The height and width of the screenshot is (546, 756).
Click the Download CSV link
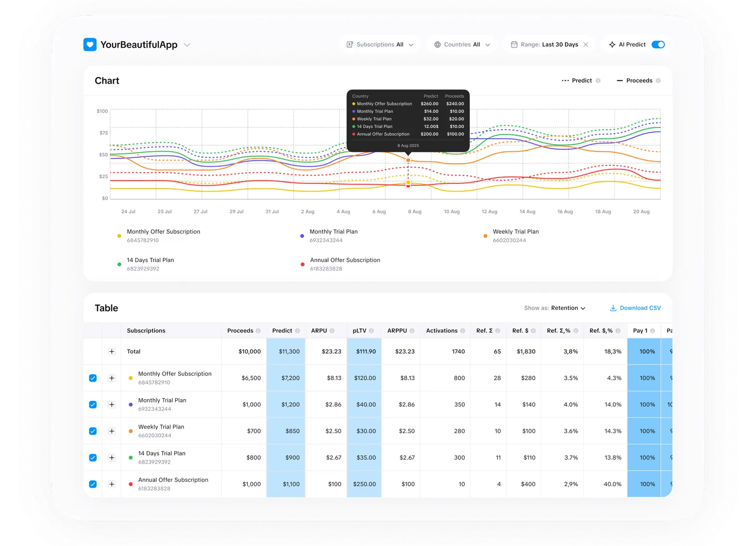pos(640,308)
